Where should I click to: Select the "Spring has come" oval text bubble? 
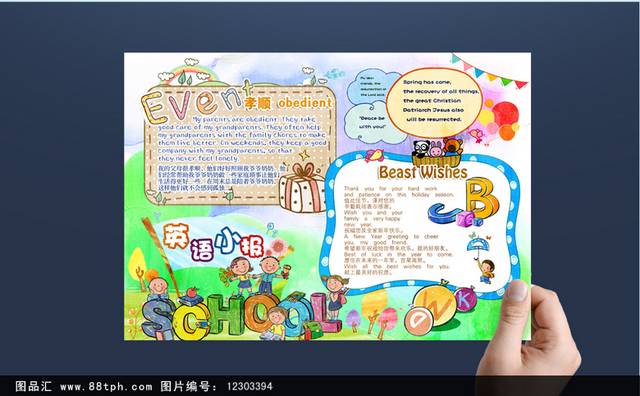(434, 102)
